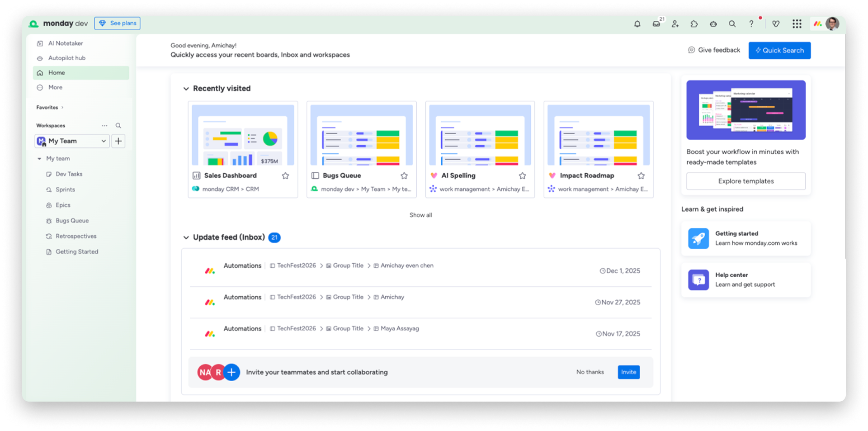Star the Bugs Queue board
Screen dimensions: 868x431
tap(404, 175)
